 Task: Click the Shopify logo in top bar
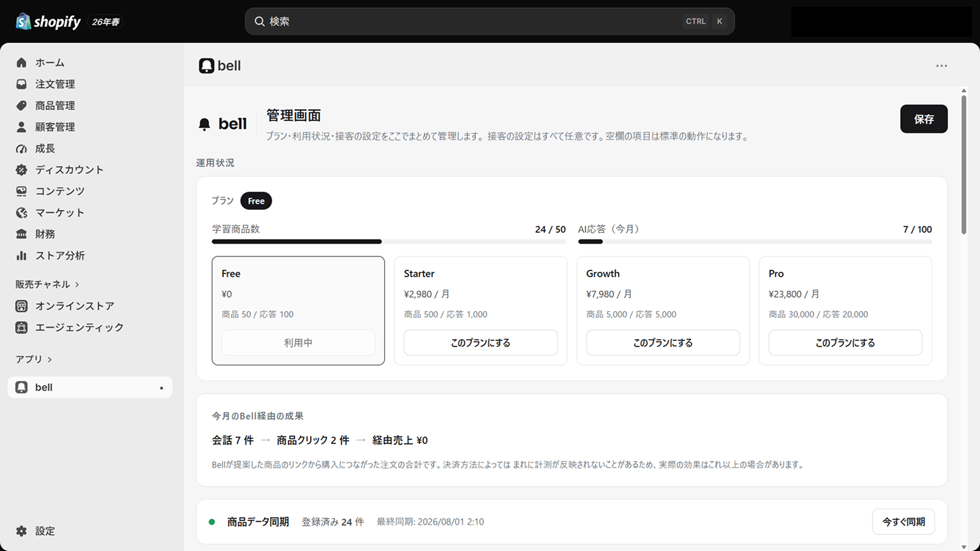pos(48,21)
